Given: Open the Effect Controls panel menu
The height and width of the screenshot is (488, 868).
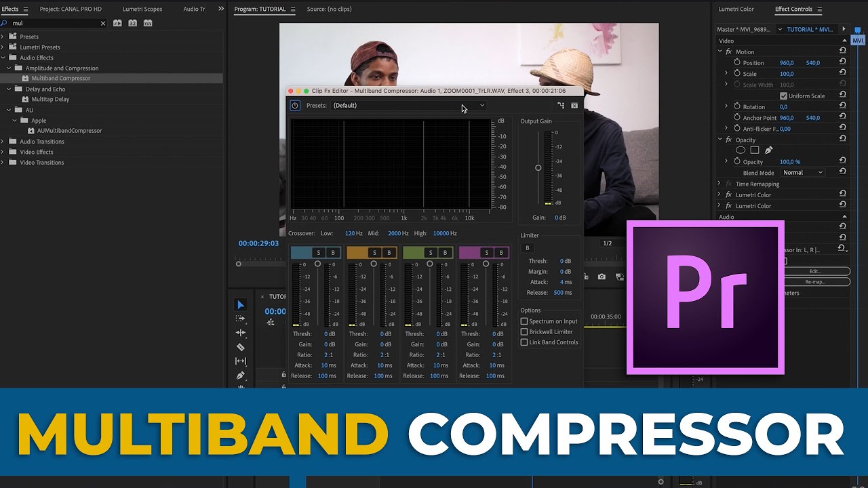Looking at the screenshot, I should point(819,9).
